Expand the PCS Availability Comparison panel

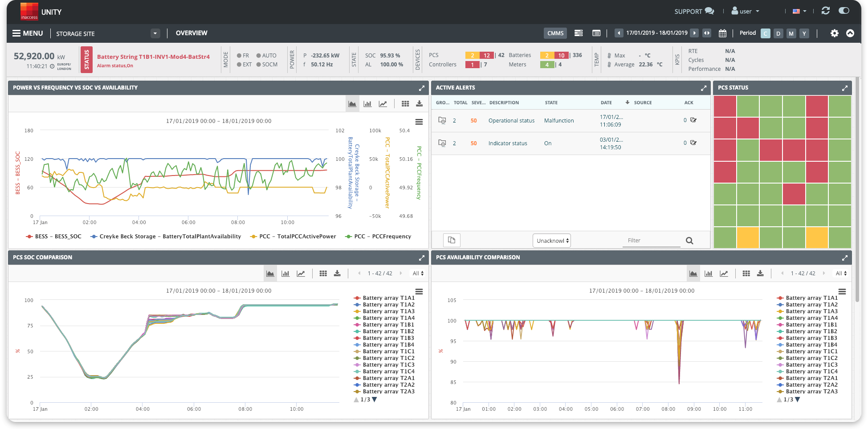point(844,258)
